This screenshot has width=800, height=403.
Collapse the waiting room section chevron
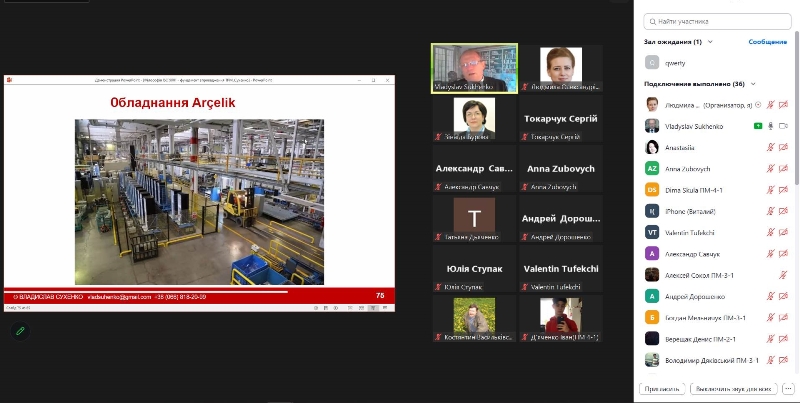click(x=710, y=42)
